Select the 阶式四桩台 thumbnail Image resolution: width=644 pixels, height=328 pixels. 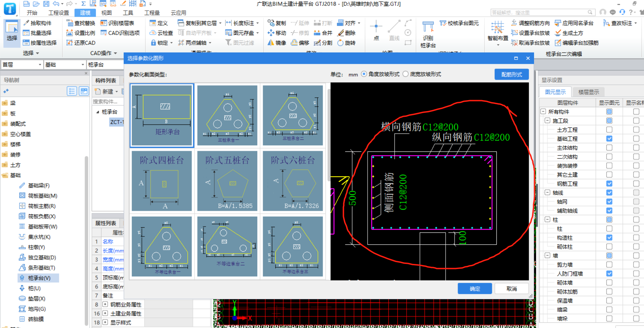(x=162, y=181)
